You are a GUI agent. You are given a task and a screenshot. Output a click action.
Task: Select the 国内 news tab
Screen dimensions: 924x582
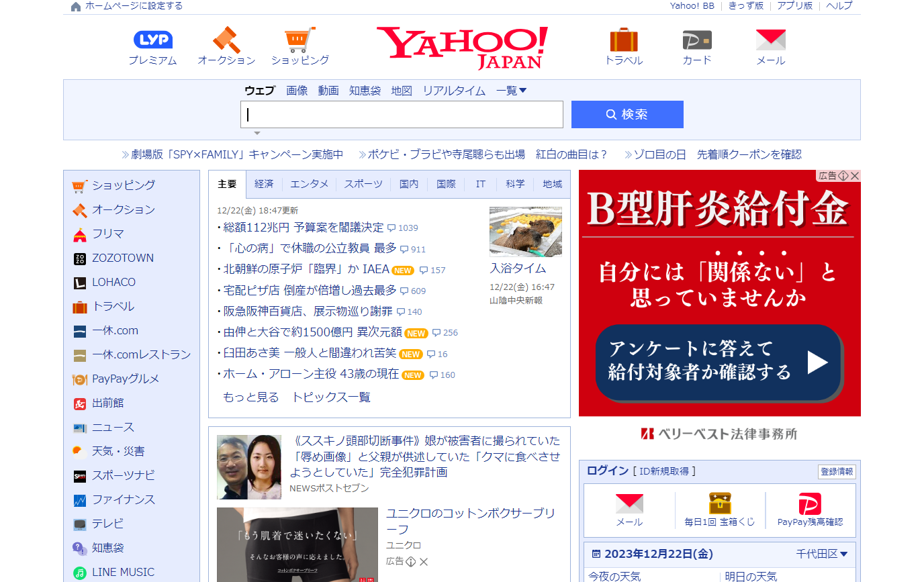tap(409, 184)
